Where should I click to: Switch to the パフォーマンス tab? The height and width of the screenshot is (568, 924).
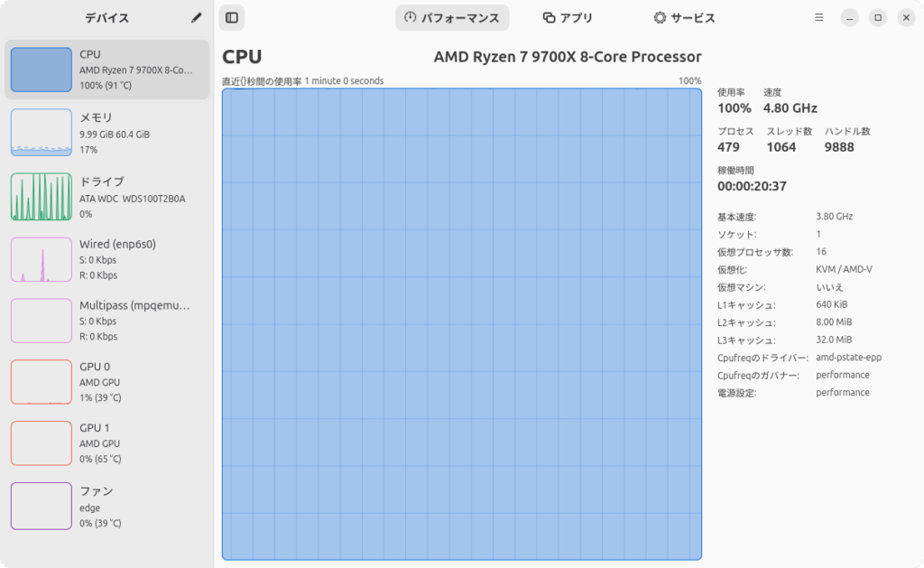pyautogui.click(x=452, y=18)
